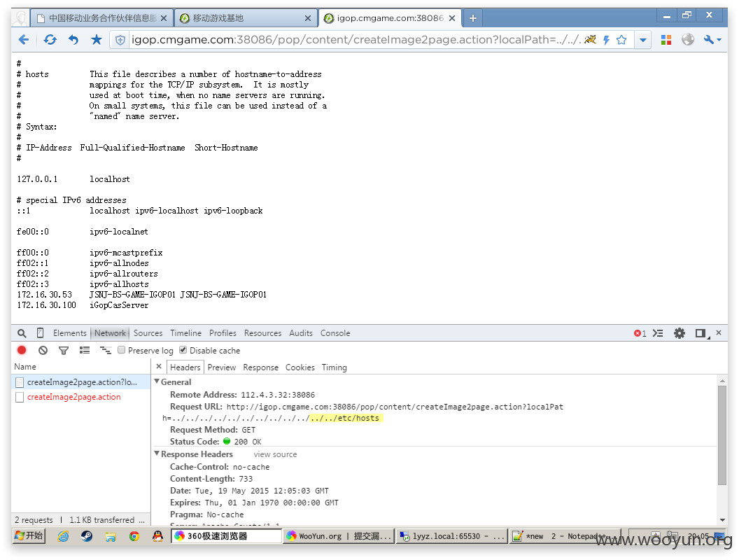Image resolution: width=739 pixels, height=560 pixels.
Task: Open Steam from the taskbar
Action: click(x=87, y=536)
